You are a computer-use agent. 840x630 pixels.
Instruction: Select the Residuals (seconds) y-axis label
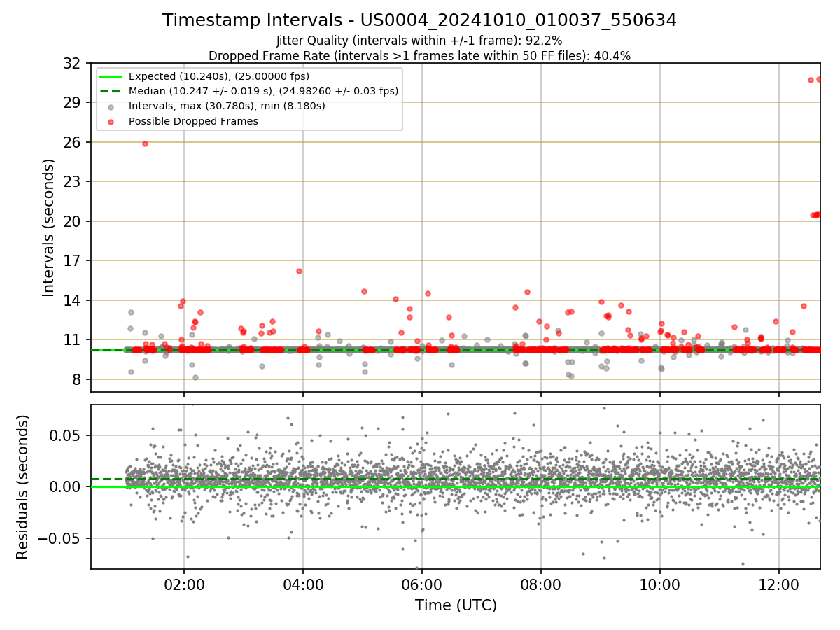(23, 486)
